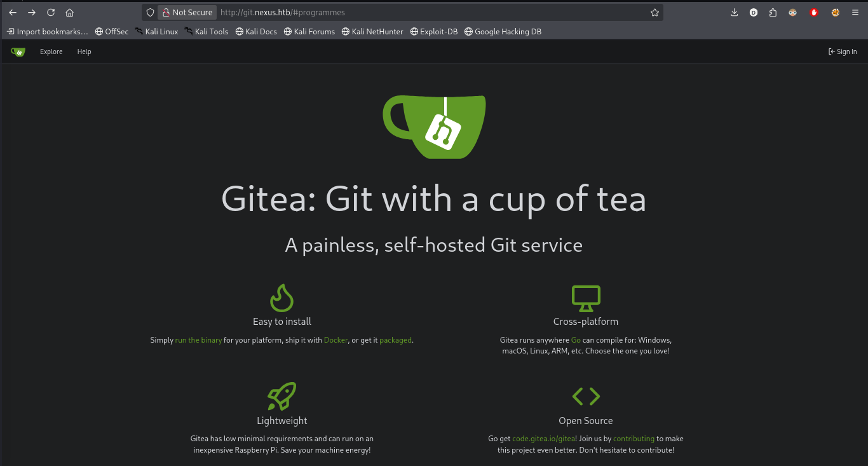The image size is (868, 466).
Task: Click the code brackets icon above Open Source
Action: coord(586,396)
